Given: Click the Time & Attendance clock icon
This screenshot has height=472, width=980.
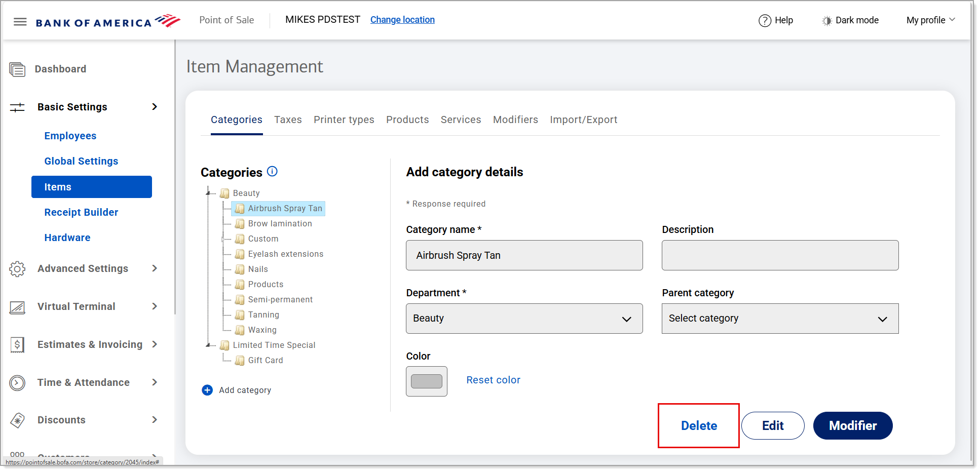Looking at the screenshot, I should click(17, 383).
